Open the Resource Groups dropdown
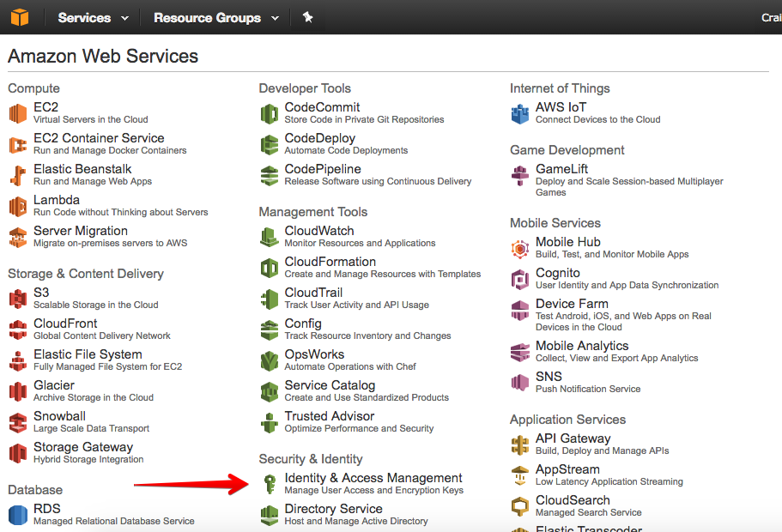Image resolution: width=782 pixels, height=532 pixels. point(216,18)
